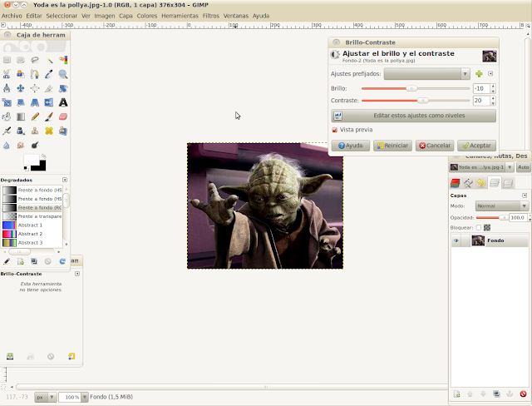The image size is (532, 406).
Task: Open the Archivo menu
Action: (12, 16)
